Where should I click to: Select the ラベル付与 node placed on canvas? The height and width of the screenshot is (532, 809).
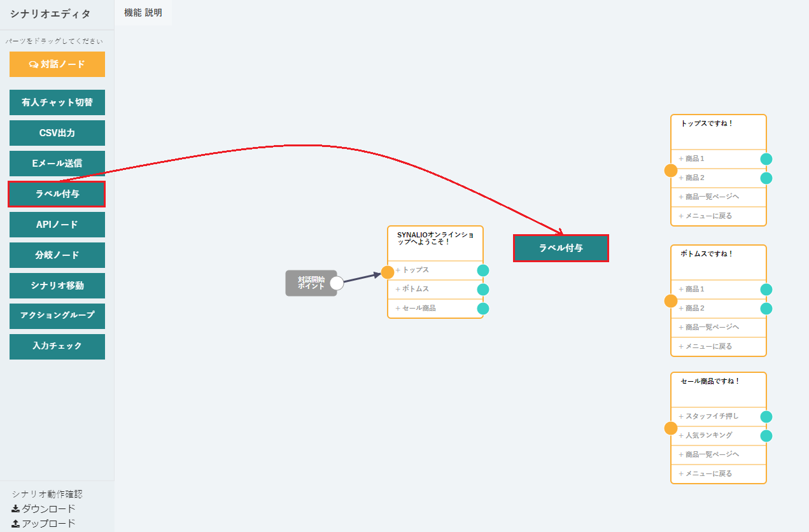[561, 248]
